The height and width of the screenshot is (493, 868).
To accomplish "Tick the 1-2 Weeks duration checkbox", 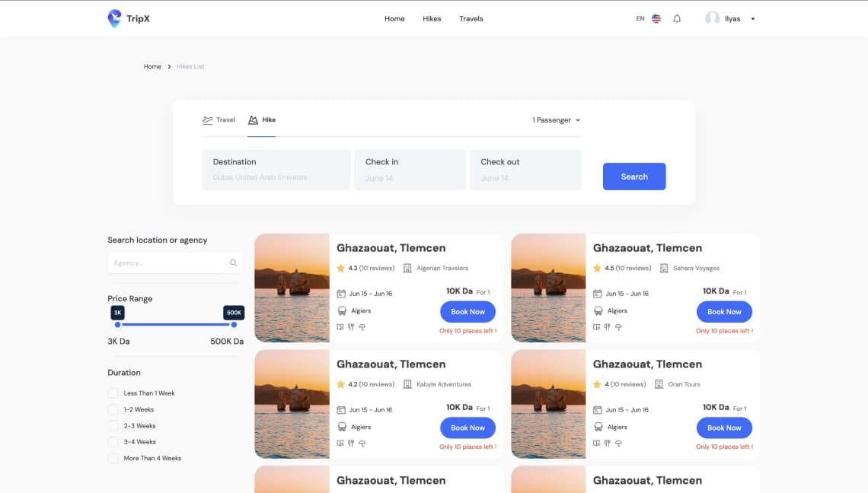I will click(113, 409).
